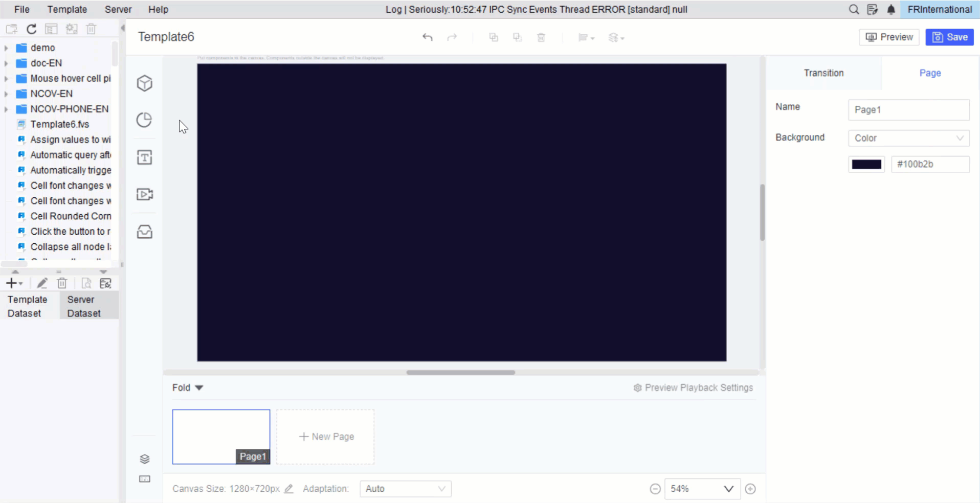Viewport: 980px width, 503px height.
Task: Click the refresh icon in file panel
Action: click(x=31, y=29)
